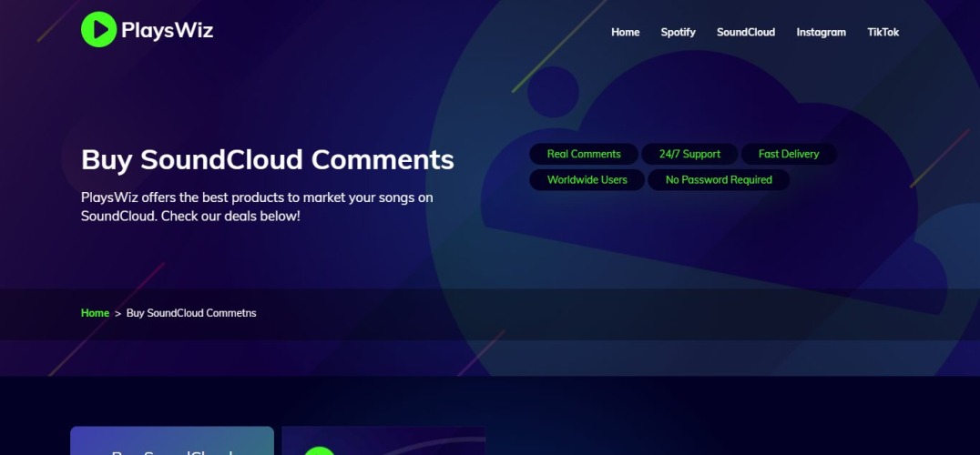
Task: Follow the green Home breadcrumb link
Action: pyautogui.click(x=95, y=313)
